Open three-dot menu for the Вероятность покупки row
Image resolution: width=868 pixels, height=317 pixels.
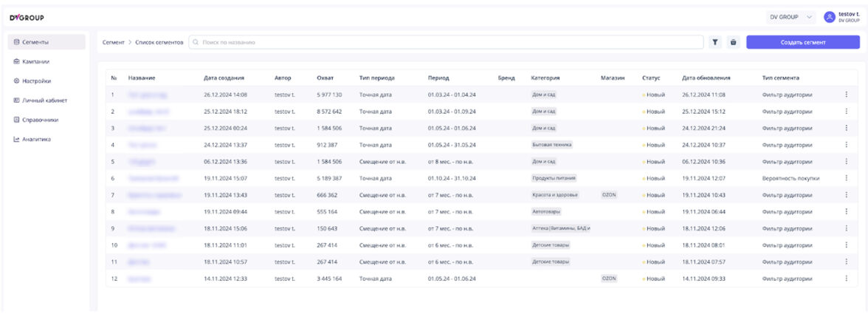pyautogui.click(x=846, y=178)
